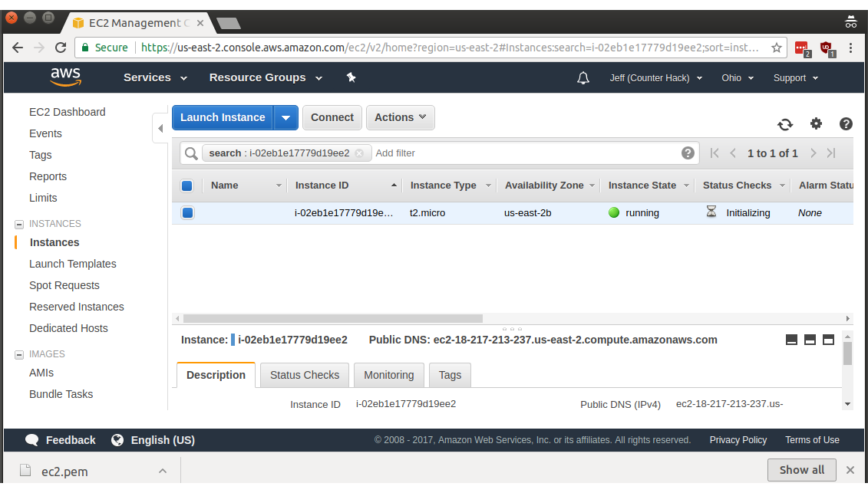Open the Privacy Policy link
The height and width of the screenshot is (493, 868).
coord(738,440)
